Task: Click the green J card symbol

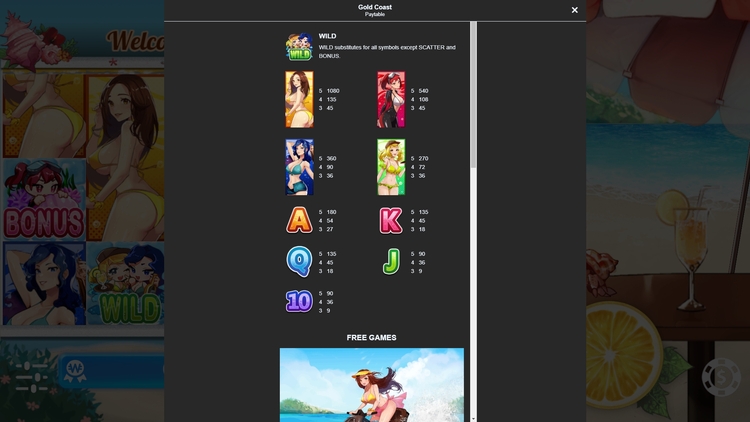Action: [x=391, y=262]
